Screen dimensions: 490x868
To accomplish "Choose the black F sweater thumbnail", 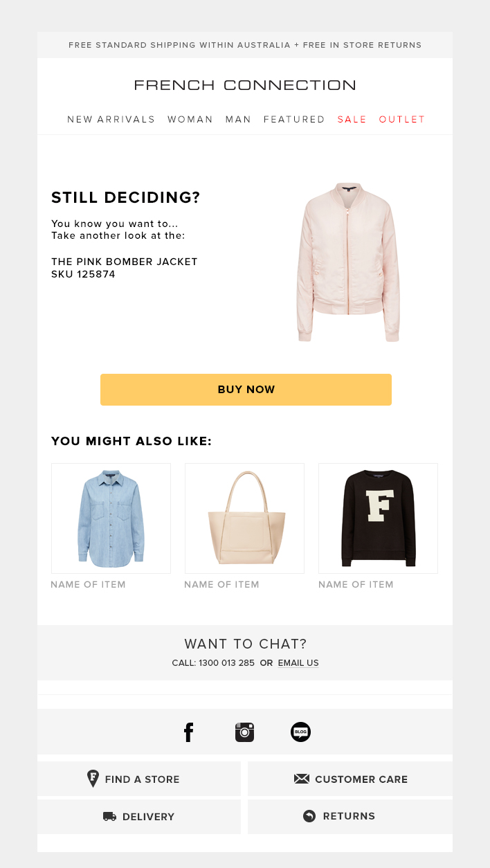I will (378, 518).
